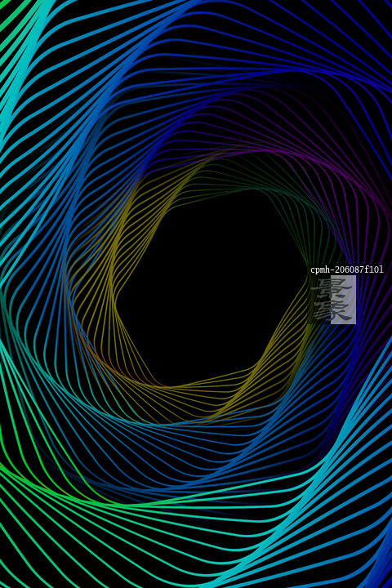Image resolution: width=392 pixels, height=588 pixels.
Task: Select the 景 character in the watermark
Action: pyautogui.click(x=332, y=288)
